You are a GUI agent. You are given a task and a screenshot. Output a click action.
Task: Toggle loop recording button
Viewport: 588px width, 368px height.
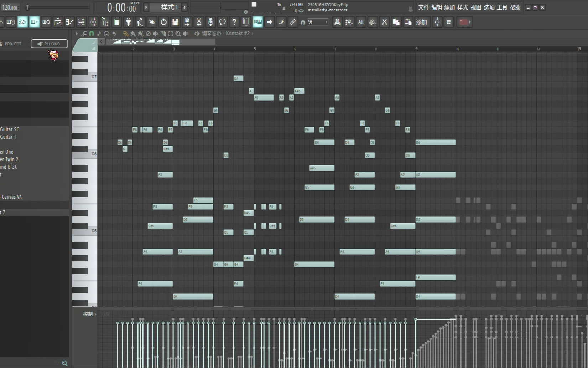point(46,22)
